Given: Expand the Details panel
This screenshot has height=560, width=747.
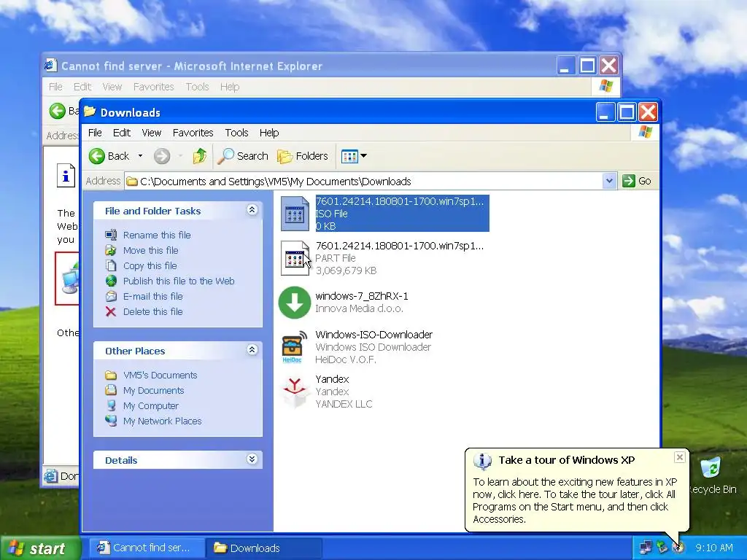Looking at the screenshot, I should 252,459.
